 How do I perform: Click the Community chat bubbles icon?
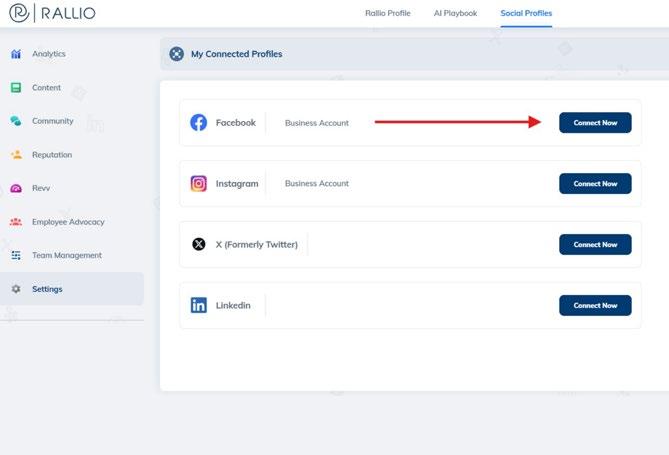click(16, 121)
